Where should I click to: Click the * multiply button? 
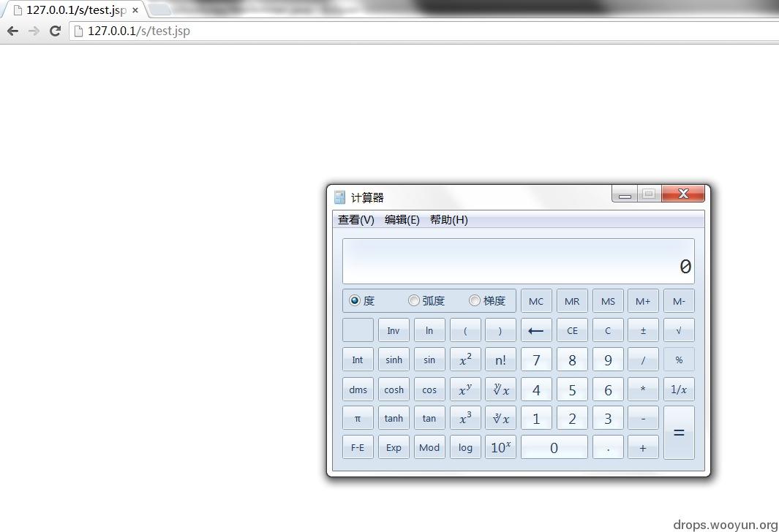pyautogui.click(x=643, y=389)
